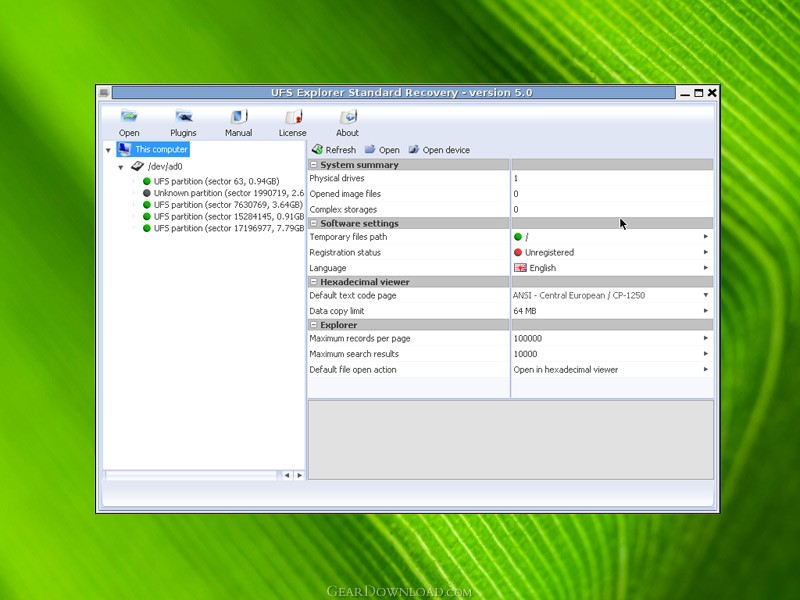Collapse the Explorer section
The height and width of the screenshot is (600, 800).
pos(313,325)
